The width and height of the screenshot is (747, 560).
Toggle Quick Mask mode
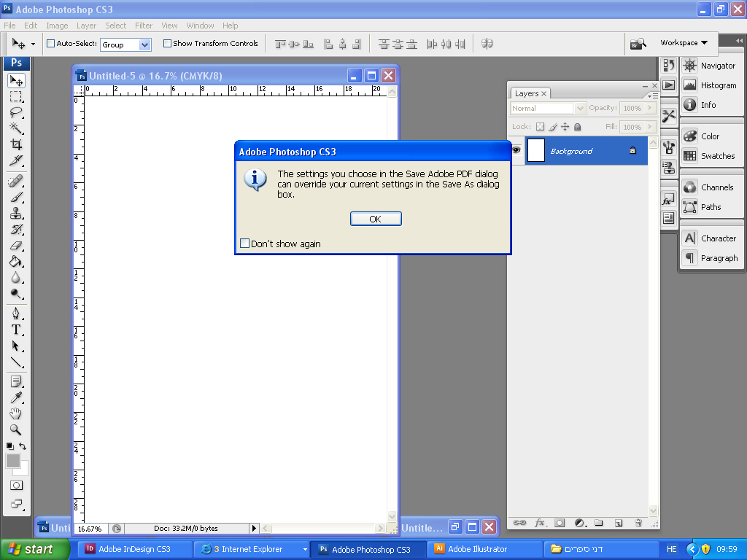click(16, 485)
